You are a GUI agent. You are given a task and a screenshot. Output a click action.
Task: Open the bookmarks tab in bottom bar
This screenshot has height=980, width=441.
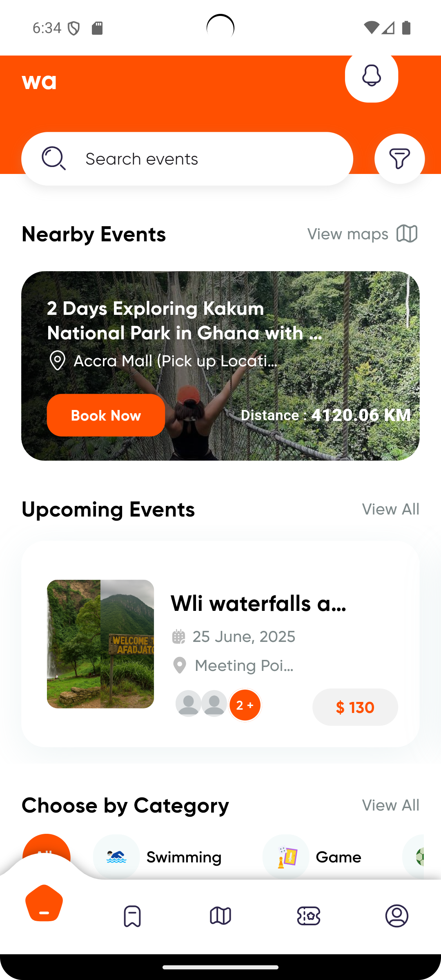[132, 916]
